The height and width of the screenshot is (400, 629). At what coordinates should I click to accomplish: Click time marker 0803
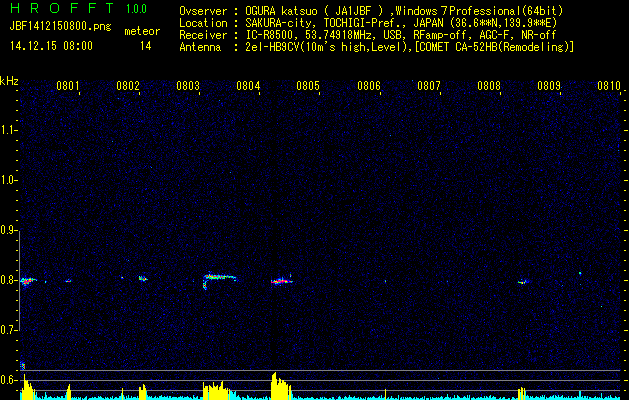[188, 86]
